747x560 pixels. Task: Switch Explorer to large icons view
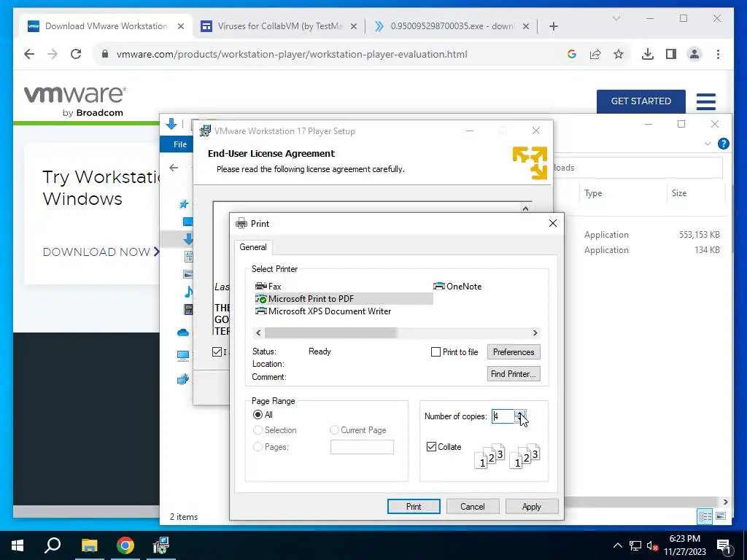(721, 516)
